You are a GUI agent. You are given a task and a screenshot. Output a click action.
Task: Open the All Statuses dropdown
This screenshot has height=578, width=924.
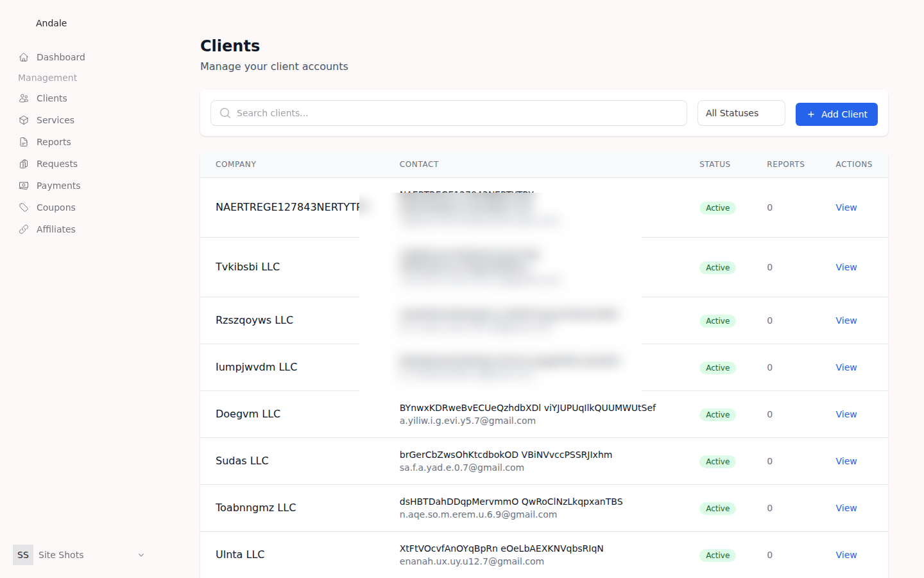[x=741, y=113]
